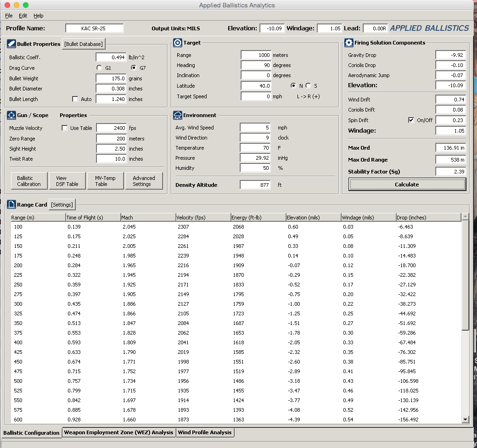Screen dimensions: 477x448
Task: Click the Target Speed input field
Action: pos(256,96)
